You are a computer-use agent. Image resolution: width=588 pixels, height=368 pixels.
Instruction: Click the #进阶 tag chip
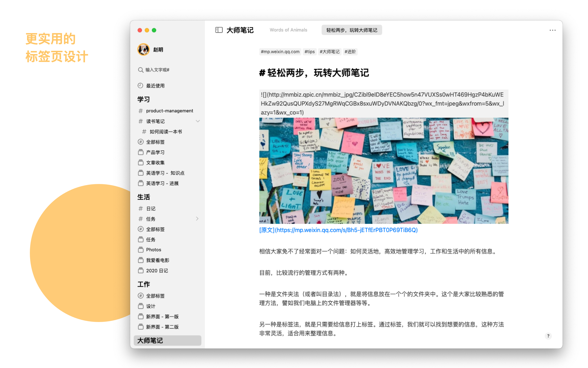pyautogui.click(x=350, y=52)
